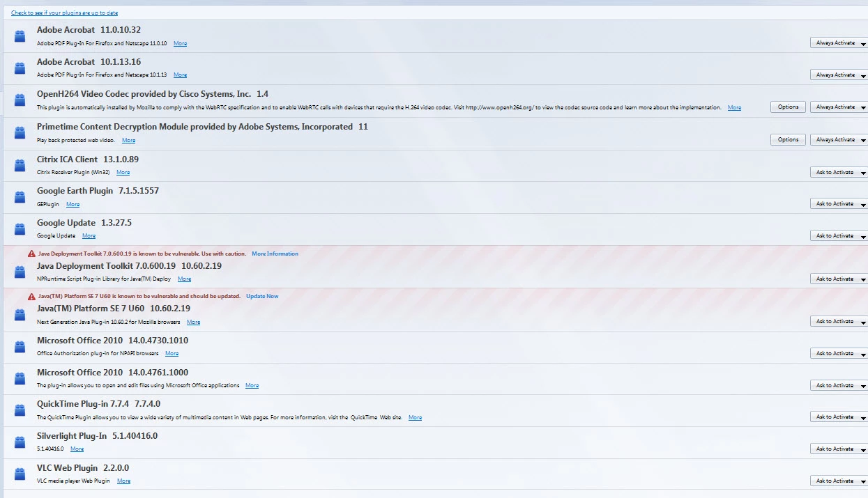Click the Adobe Acrobat 11.0.10.32 plugin icon
Screen dimensions: 868x498
(x=20, y=36)
